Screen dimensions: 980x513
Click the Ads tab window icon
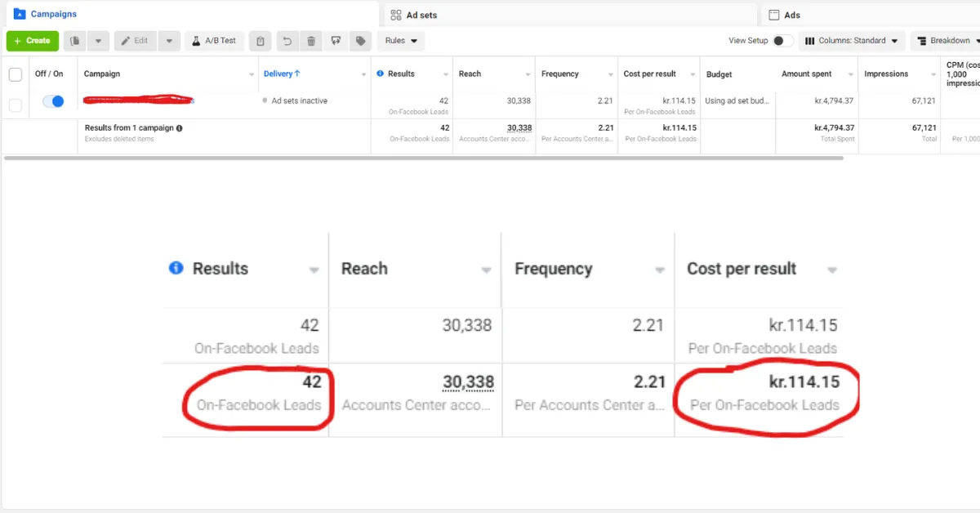[x=774, y=15]
